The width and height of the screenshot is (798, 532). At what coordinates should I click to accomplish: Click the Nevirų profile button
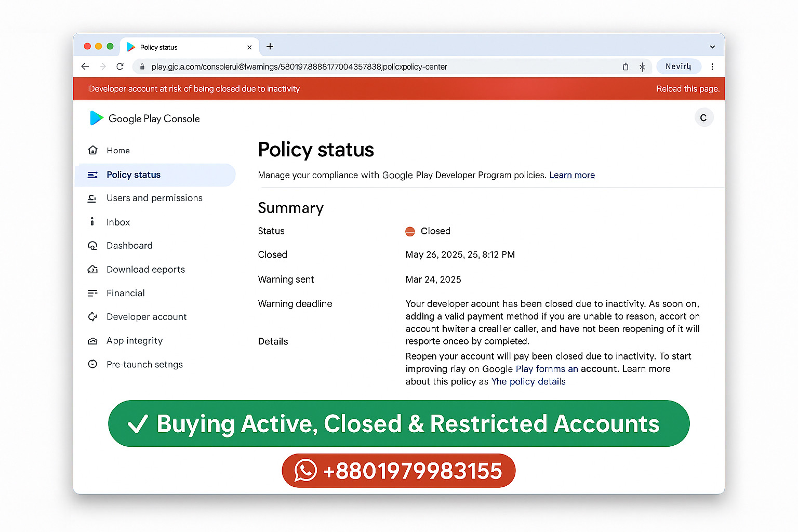pos(679,66)
